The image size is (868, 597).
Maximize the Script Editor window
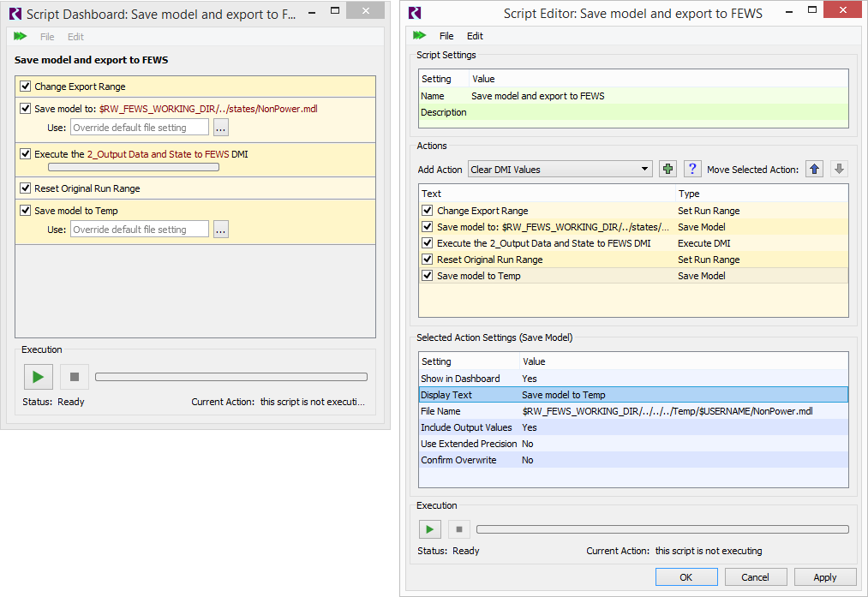click(812, 10)
